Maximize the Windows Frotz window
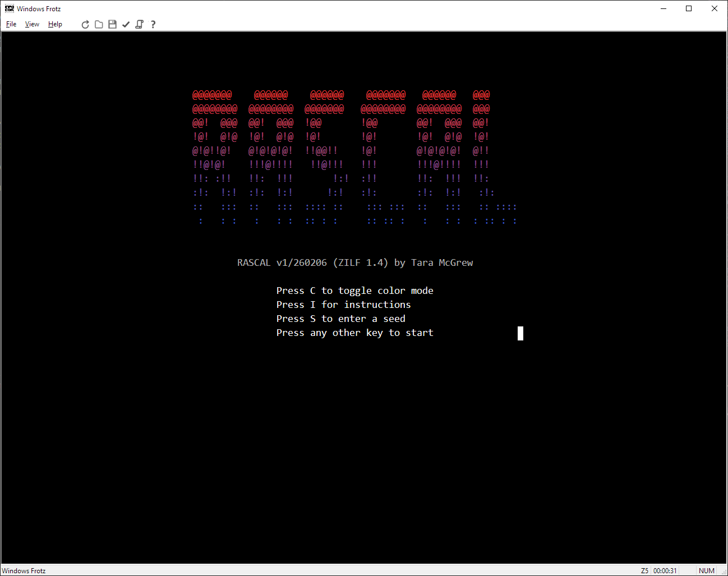The width and height of the screenshot is (728, 576). tap(689, 8)
